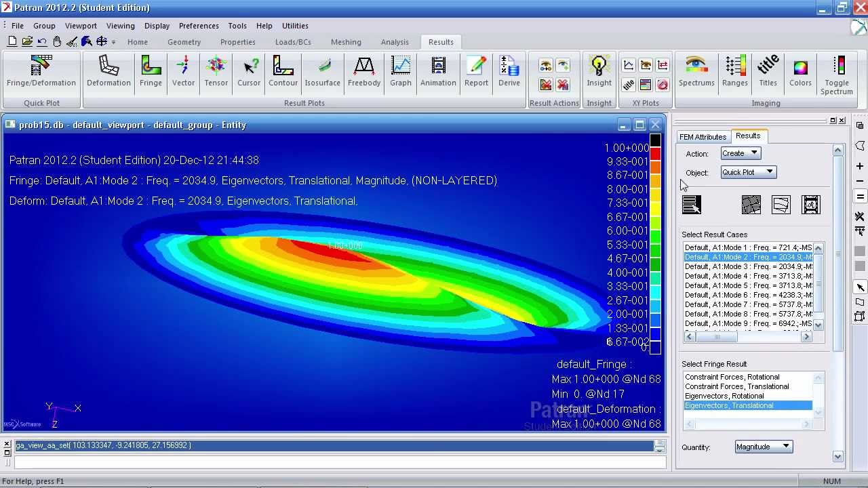Screen dimensions: 868x488
Task: Click the results panel vertical scrollbar
Action: pos(838,302)
